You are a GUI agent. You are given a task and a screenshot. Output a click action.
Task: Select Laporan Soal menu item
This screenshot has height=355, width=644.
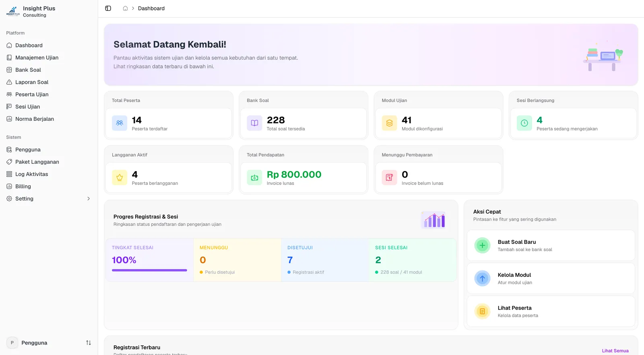pyautogui.click(x=49, y=82)
